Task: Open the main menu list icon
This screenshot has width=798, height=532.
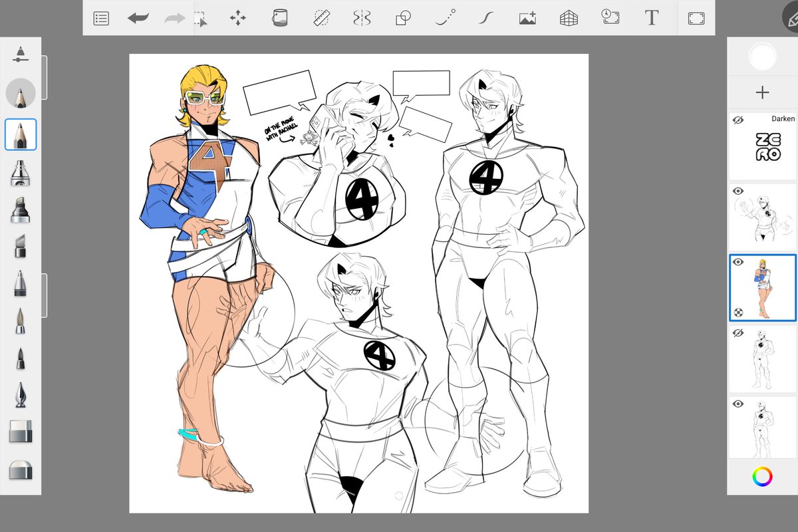Action: (x=101, y=19)
